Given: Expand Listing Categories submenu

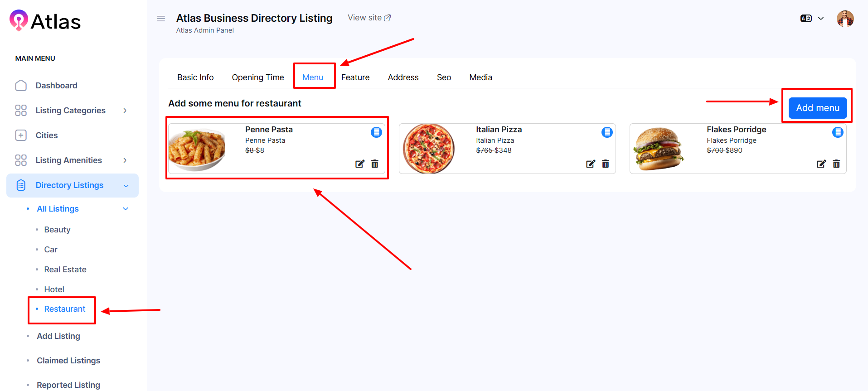Looking at the screenshot, I should (x=125, y=111).
